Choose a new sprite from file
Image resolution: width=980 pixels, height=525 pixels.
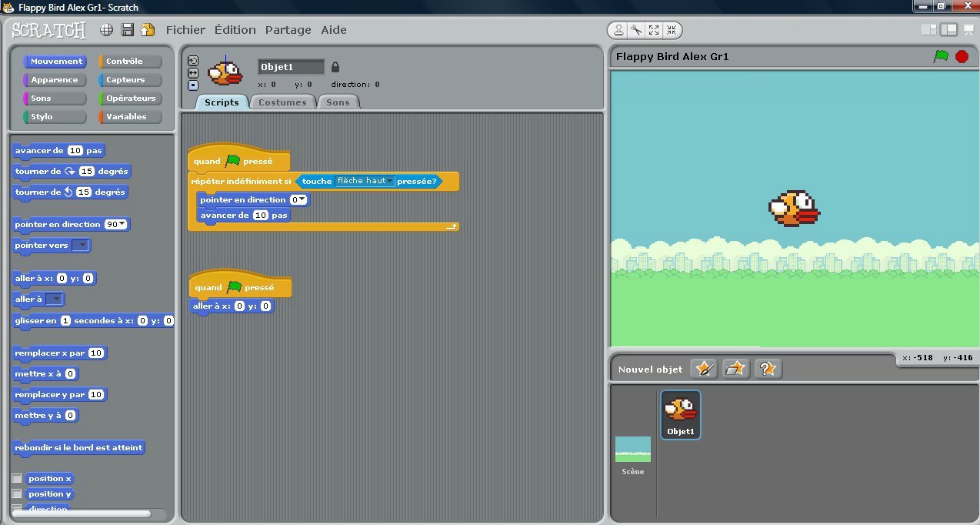(736, 369)
